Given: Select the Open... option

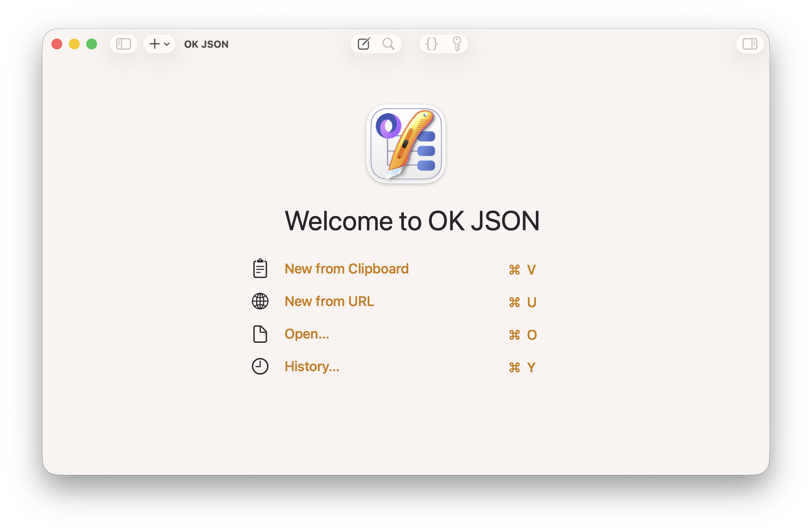Looking at the screenshot, I should pyautogui.click(x=307, y=334).
